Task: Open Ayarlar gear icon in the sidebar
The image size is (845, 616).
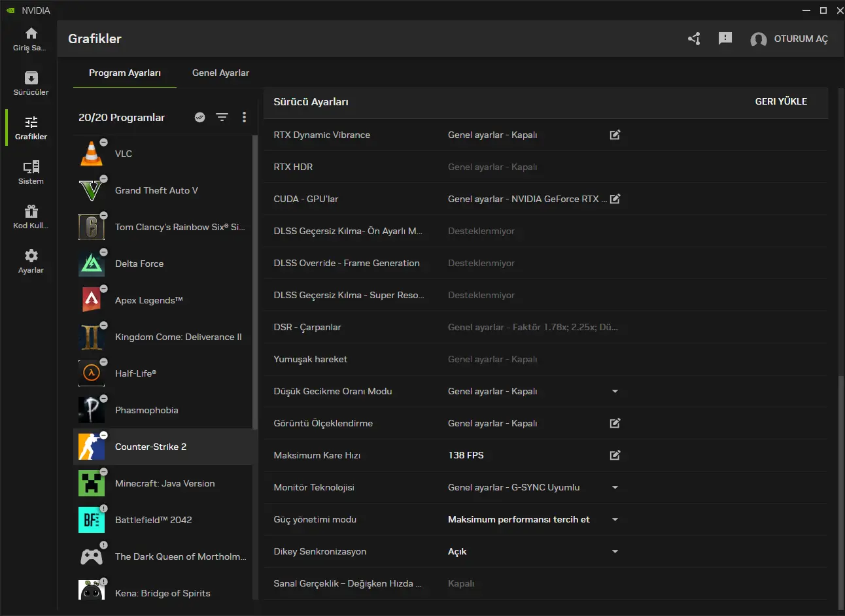Action: pyautogui.click(x=31, y=256)
